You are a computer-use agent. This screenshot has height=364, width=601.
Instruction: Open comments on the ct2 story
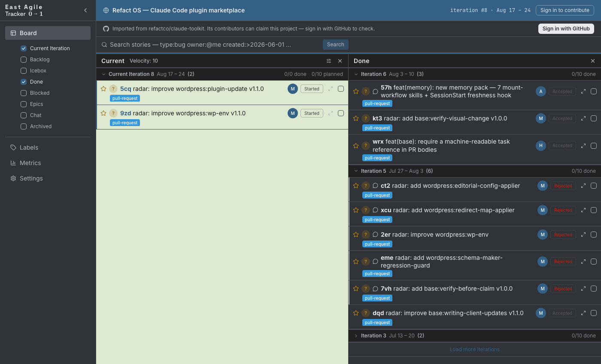pyautogui.click(x=375, y=186)
